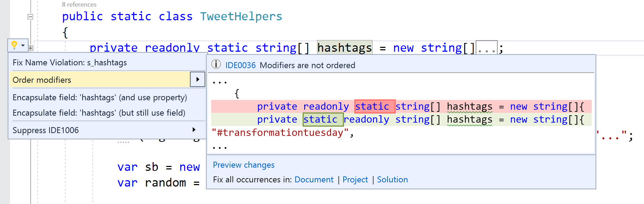
Task: Expand the collapsed hashtags field region
Action: (x=31, y=48)
